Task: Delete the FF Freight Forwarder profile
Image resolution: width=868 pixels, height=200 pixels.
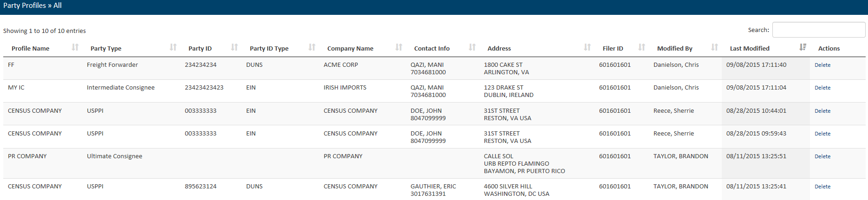Action: tap(822, 65)
